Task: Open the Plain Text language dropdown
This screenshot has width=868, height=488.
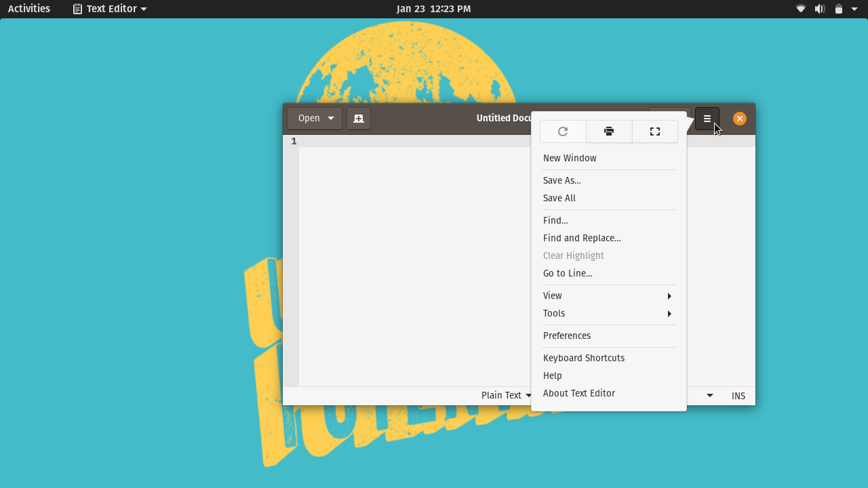Action: (x=506, y=396)
